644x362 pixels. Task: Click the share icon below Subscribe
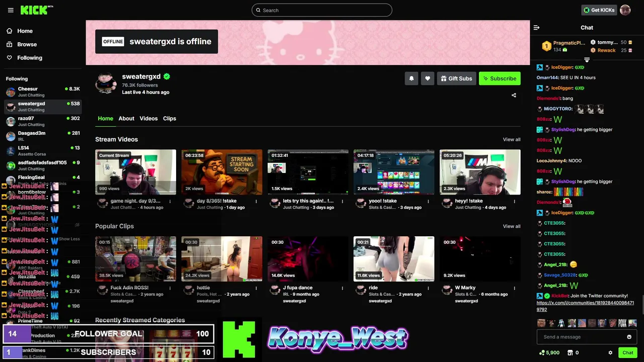coord(514,95)
